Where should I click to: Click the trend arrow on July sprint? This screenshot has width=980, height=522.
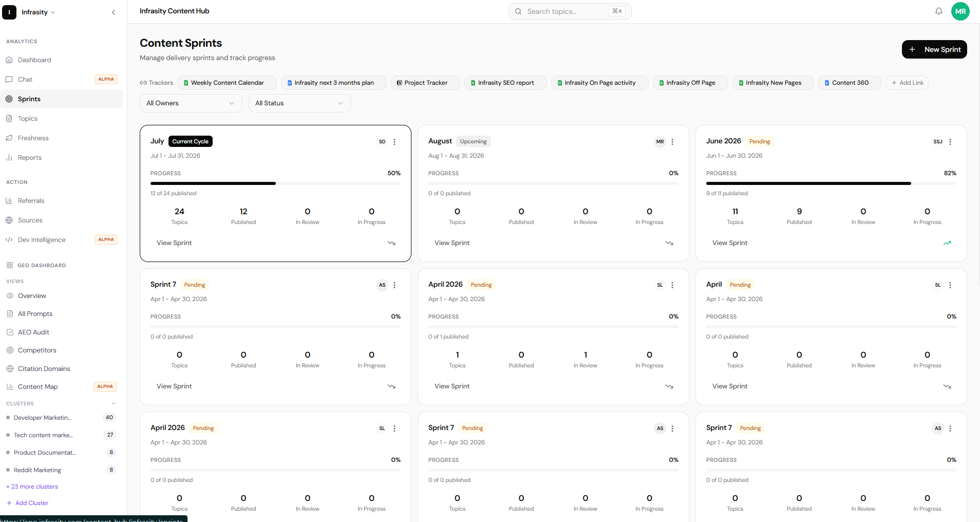(x=391, y=243)
